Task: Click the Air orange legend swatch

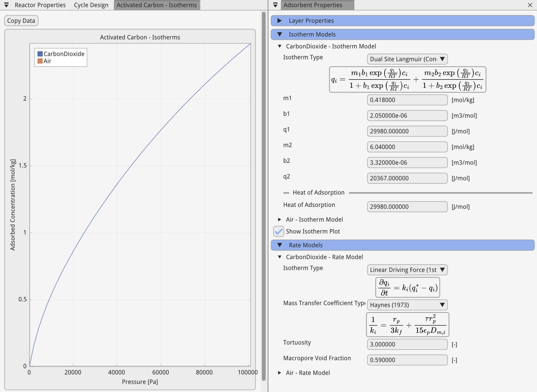Action: (x=40, y=61)
